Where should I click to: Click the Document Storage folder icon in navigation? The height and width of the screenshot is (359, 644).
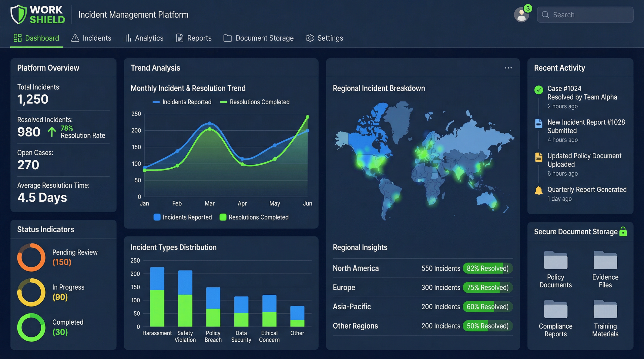click(228, 38)
